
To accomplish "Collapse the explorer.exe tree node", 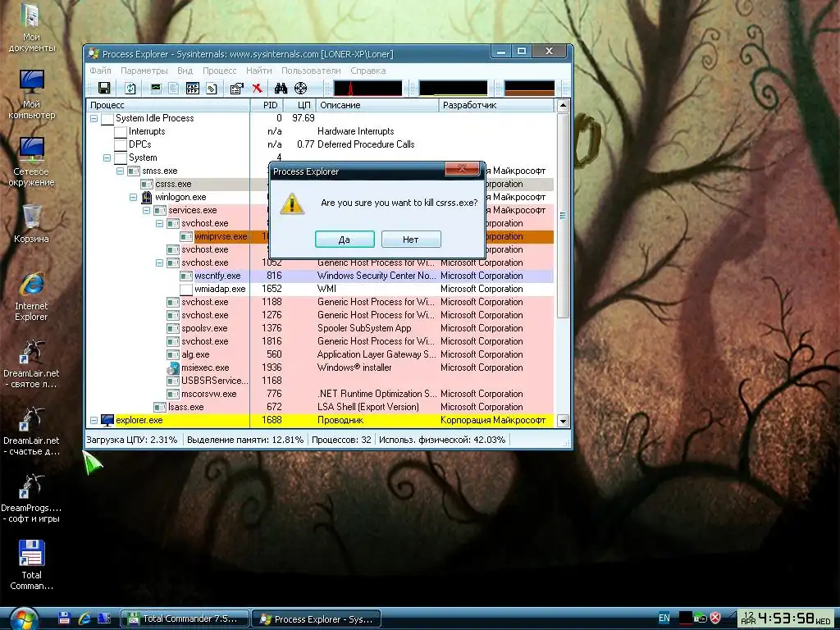I will [94, 421].
